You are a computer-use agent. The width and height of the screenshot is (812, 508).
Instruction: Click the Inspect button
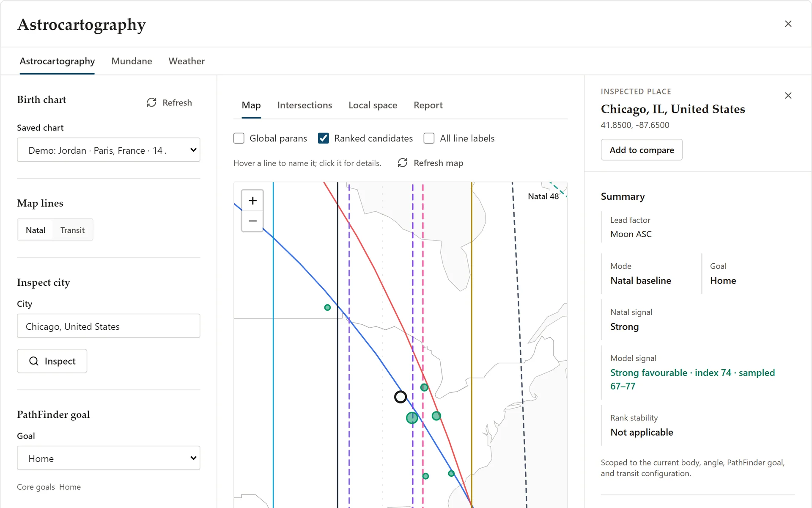click(x=52, y=361)
